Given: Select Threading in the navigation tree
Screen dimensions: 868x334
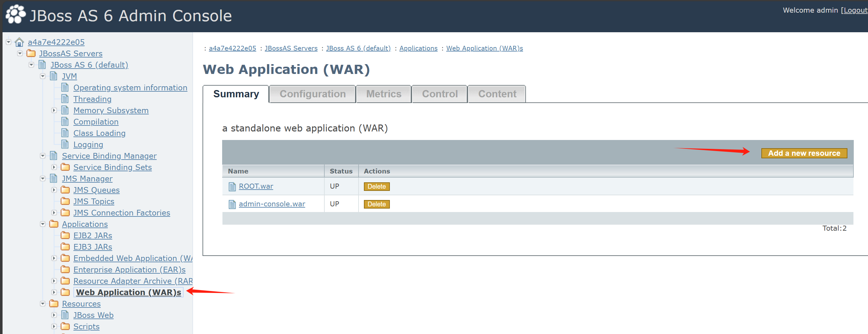Looking at the screenshot, I should (x=92, y=99).
